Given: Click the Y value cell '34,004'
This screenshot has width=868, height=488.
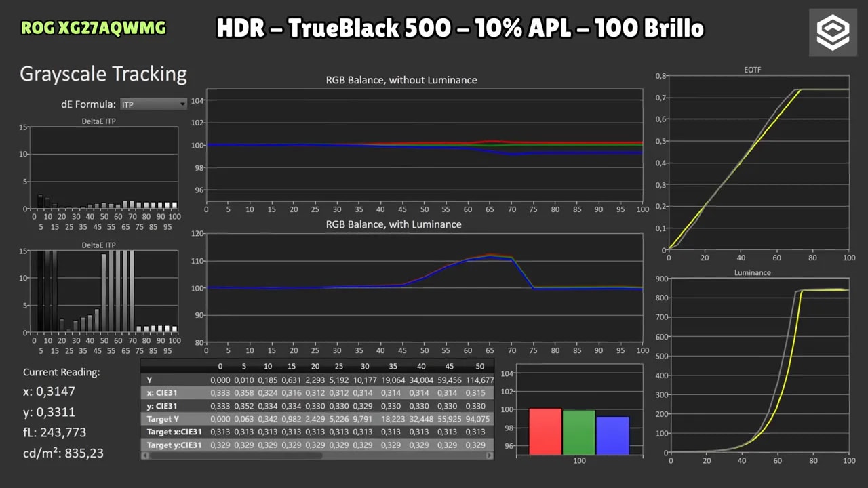Looking at the screenshot, I should coord(421,380).
